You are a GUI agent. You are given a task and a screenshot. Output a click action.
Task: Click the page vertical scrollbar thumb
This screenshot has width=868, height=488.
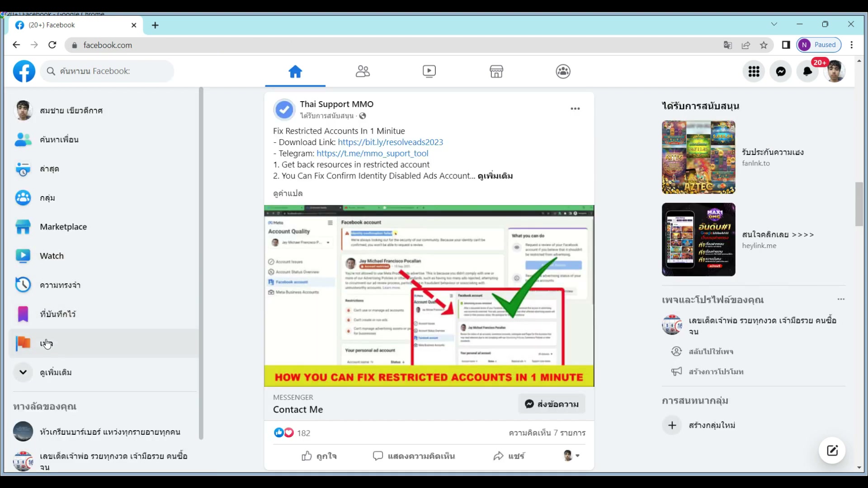coord(859,203)
